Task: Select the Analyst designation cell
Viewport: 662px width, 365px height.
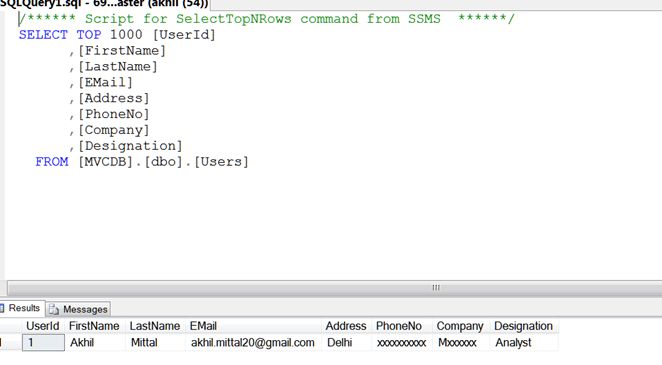Action: 524,342
